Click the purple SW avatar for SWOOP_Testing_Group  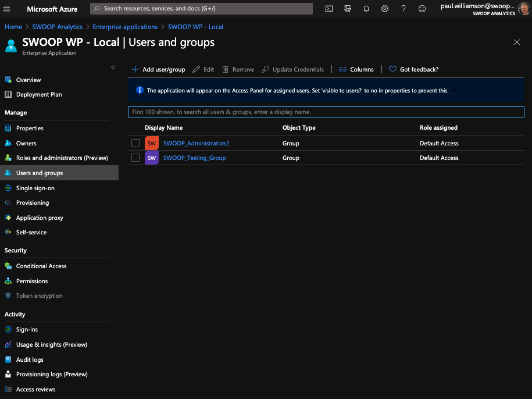(152, 158)
